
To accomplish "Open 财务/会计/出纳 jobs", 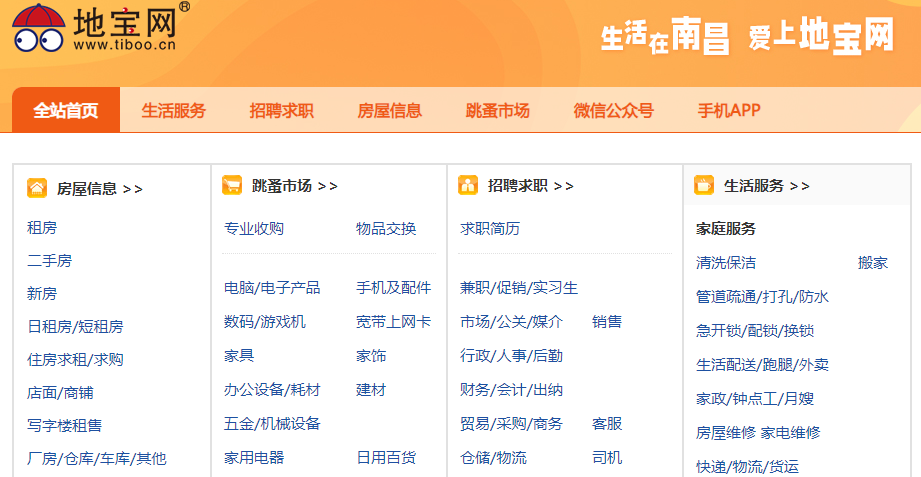I will pos(512,389).
